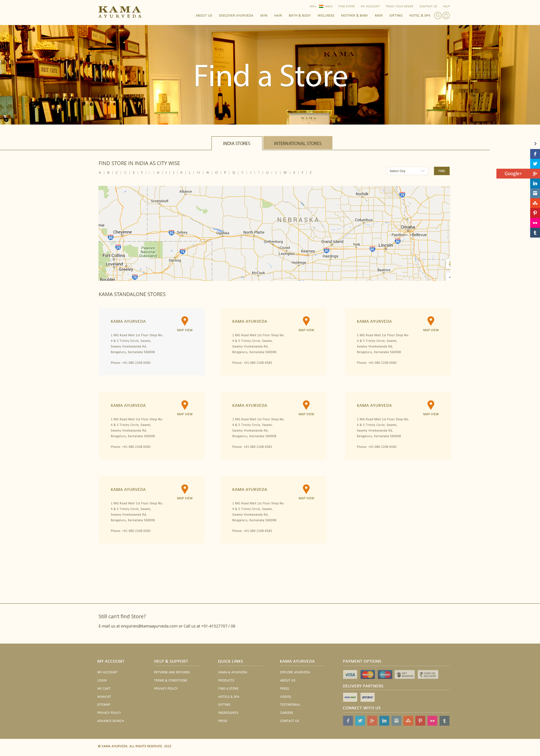The width and height of the screenshot is (540, 756).
Task: Click Terms & Conditions footer link
Action: (x=171, y=680)
